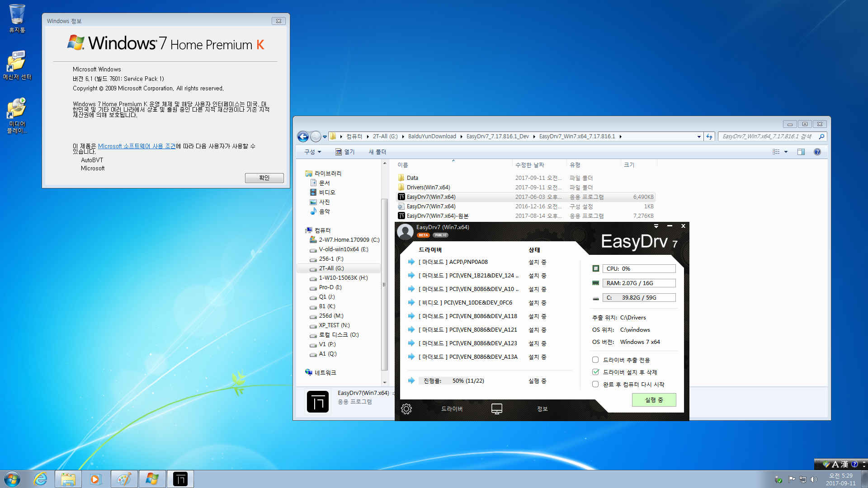Open Paint taskbar icon
The image size is (868, 488).
124,479
